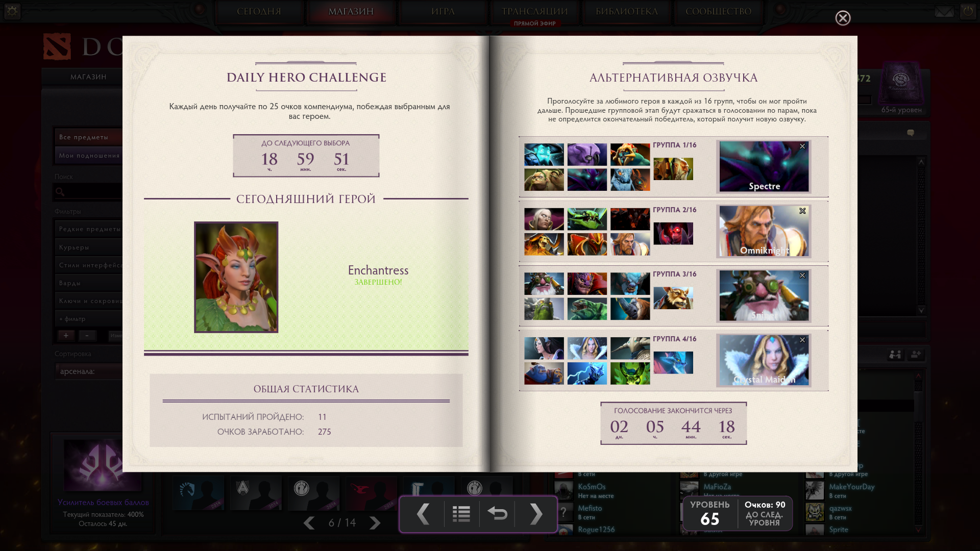Remove Spectre as group 1 choice

coord(802,146)
